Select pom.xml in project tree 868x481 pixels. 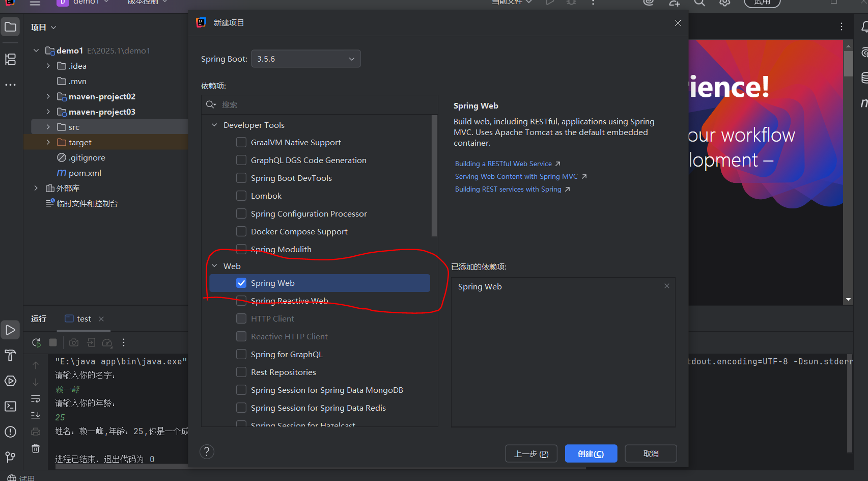(x=79, y=173)
